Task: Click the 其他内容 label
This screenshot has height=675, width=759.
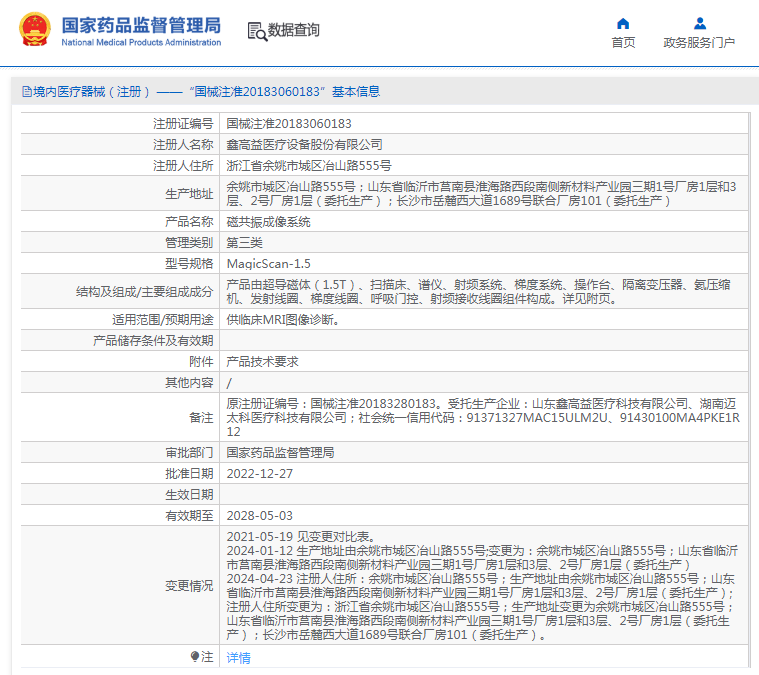Action: (189, 383)
